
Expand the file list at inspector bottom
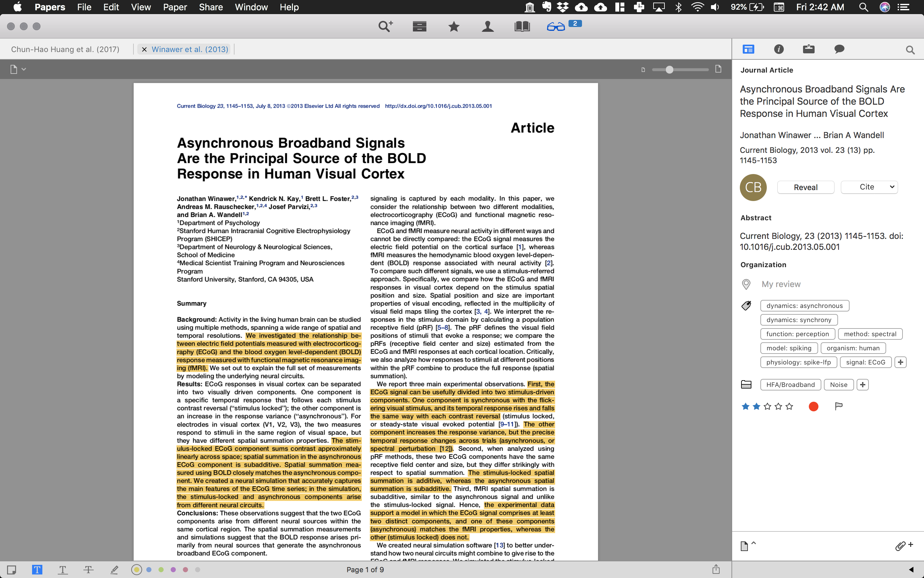pyautogui.click(x=748, y=546)
